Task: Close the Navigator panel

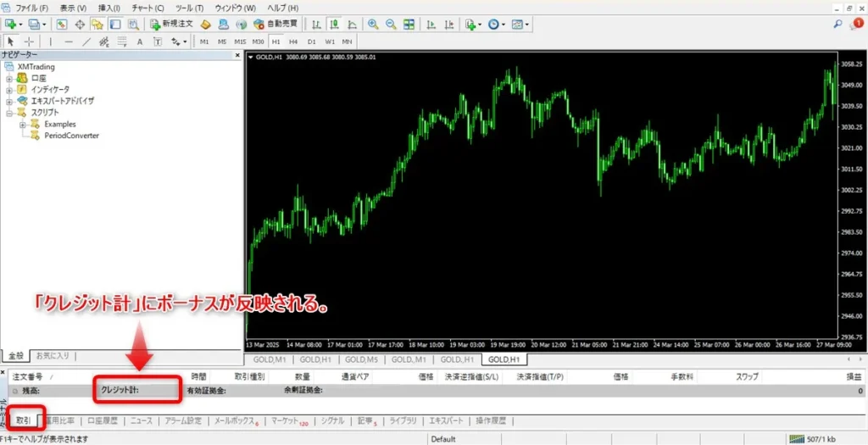Action: pos(237,55)
